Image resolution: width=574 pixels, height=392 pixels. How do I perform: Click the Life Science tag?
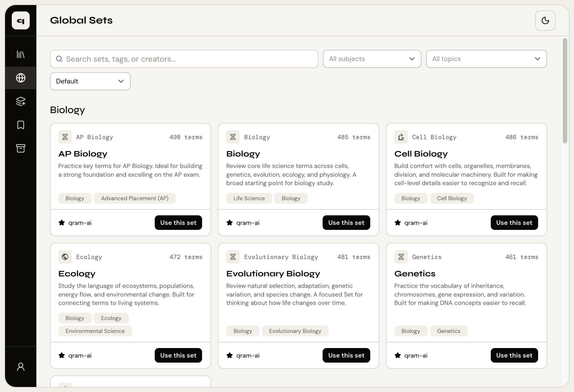click(249, 198)
